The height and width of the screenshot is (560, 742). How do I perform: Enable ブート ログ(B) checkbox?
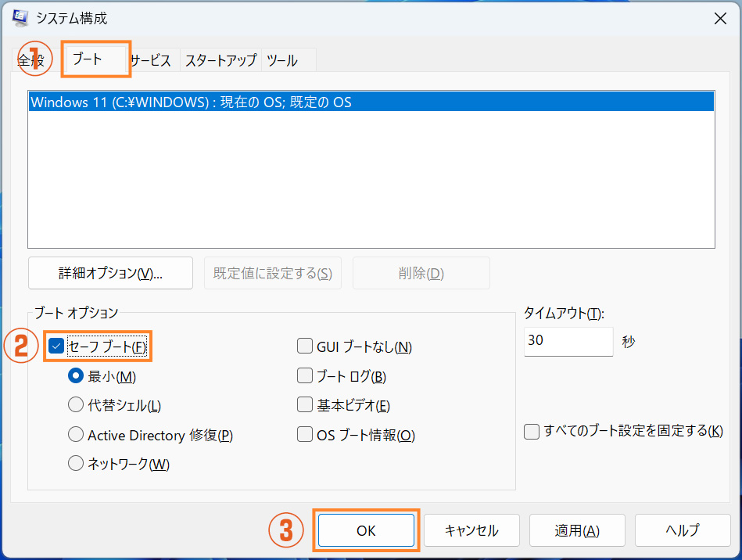click(x=305, y=376)
